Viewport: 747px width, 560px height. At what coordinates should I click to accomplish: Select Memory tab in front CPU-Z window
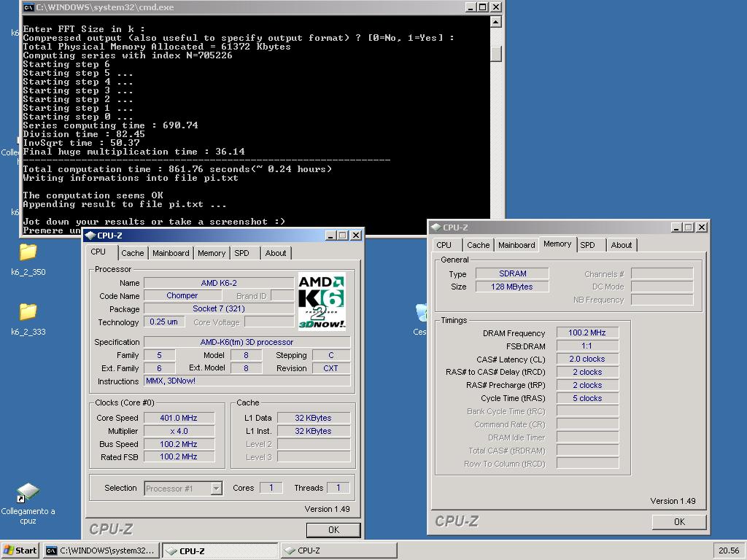coord(211,253)
